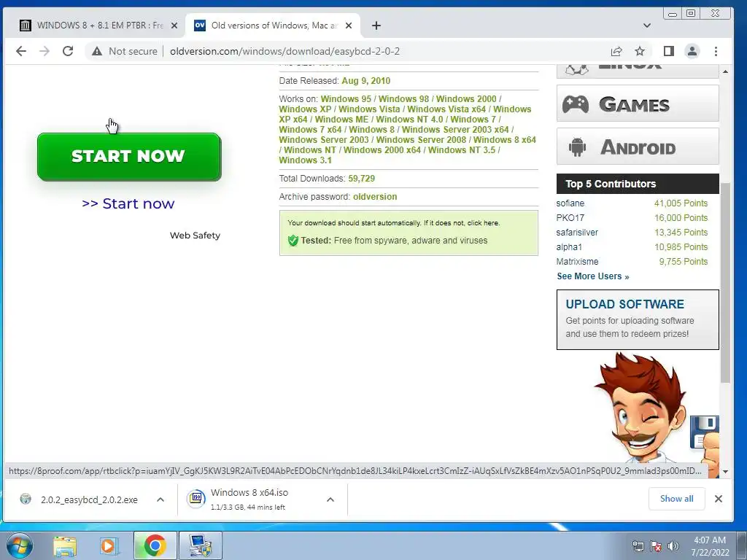Click the Windows 3.1 link

pos(306,160)
